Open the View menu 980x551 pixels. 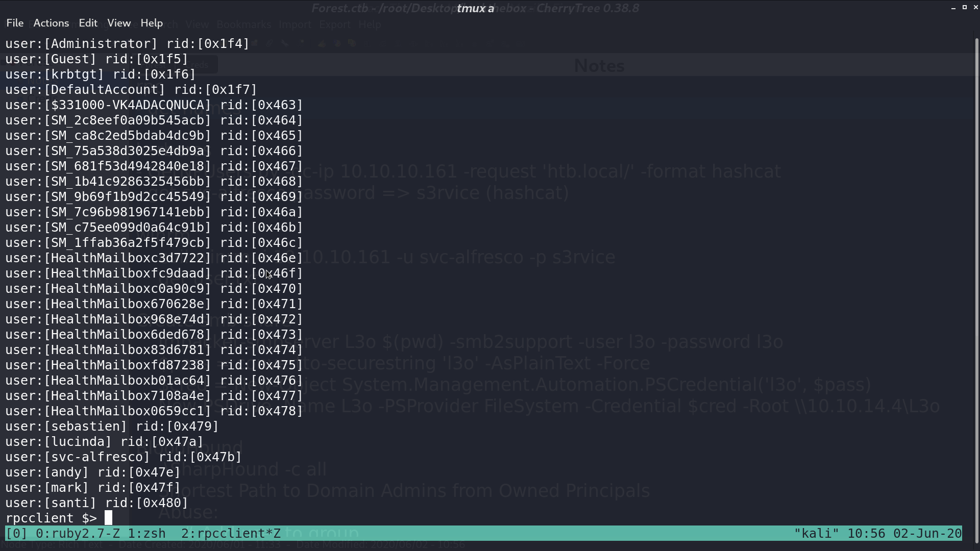119,23
